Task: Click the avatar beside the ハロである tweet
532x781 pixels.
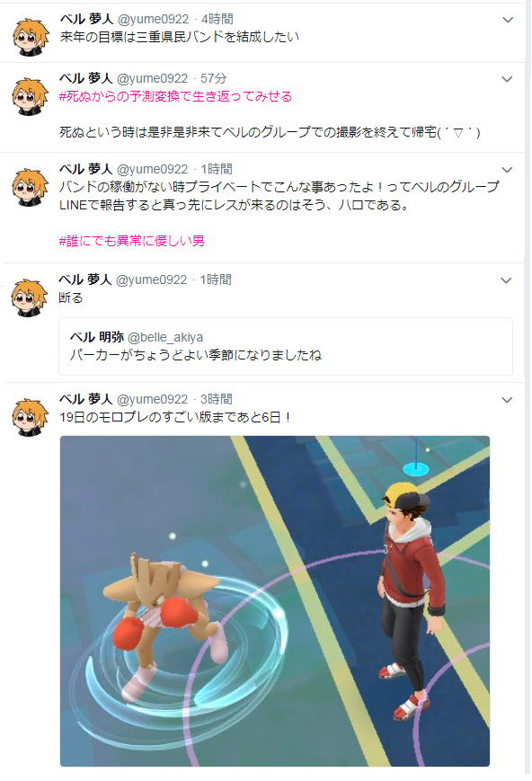Action: [x=31, y=187]
